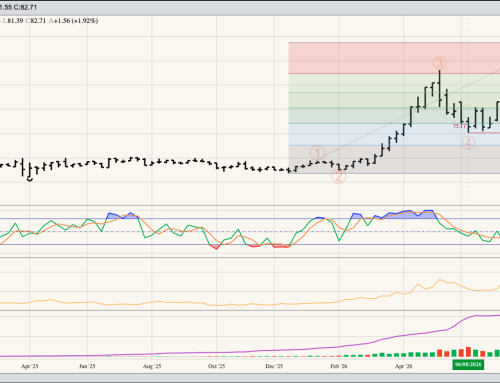
Task: Select the red Fibonacci zone at top
Action: point(394,58)
